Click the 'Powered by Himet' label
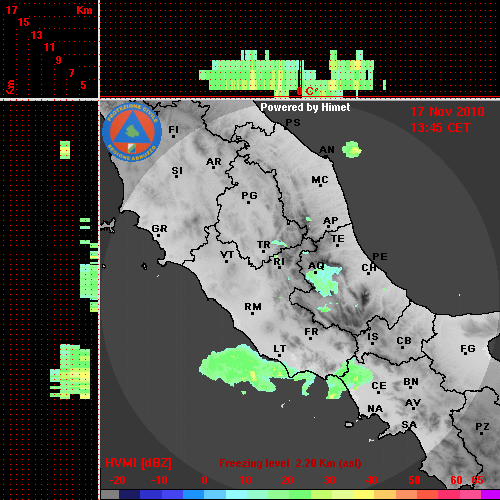500x500 pixels. coord(305,107)
